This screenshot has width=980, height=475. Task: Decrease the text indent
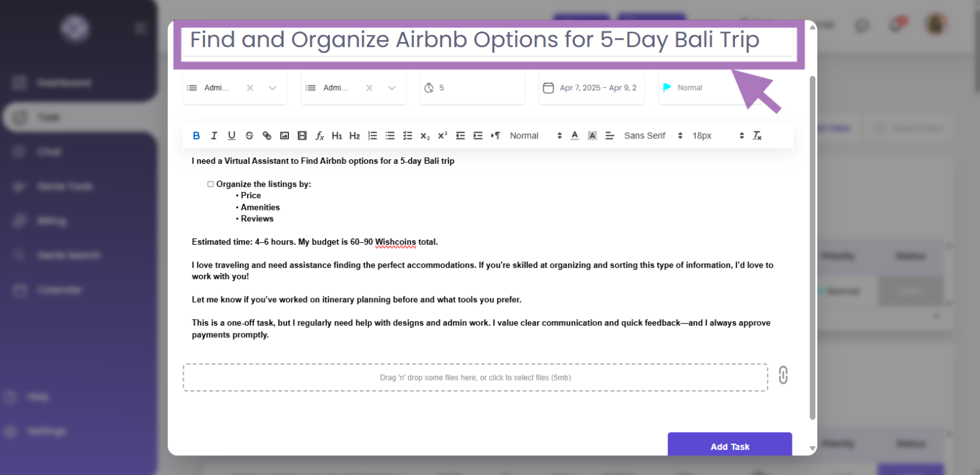pos(461,136)
